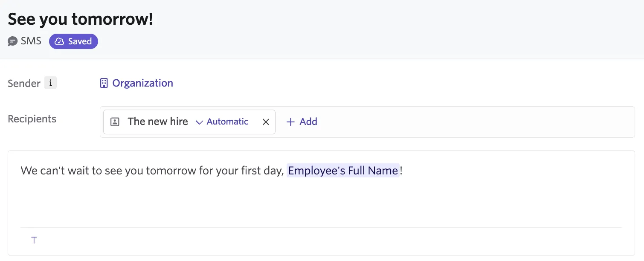Click the Saved status badge

73,41
